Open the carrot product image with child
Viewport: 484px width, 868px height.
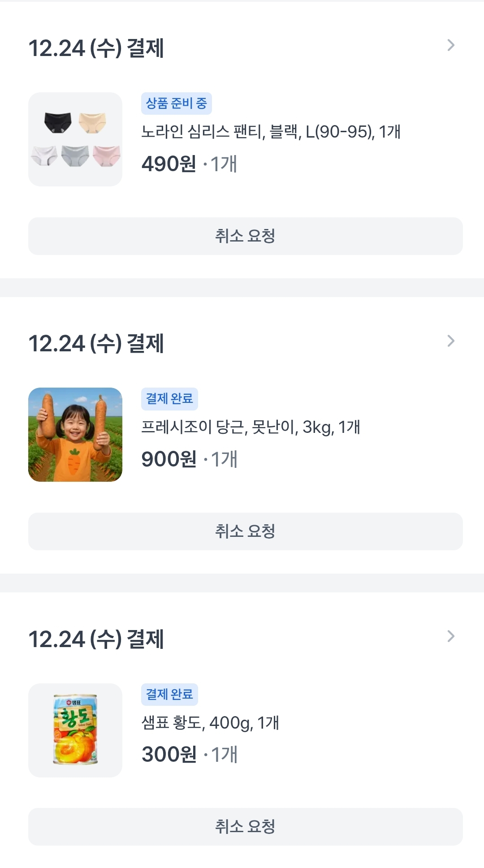tap(75, 435)
